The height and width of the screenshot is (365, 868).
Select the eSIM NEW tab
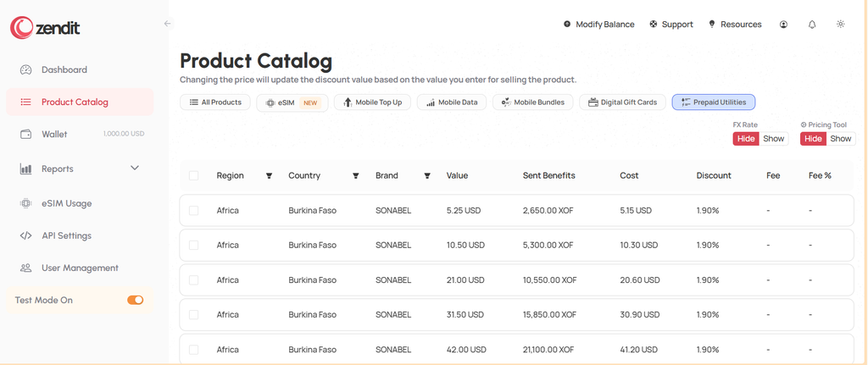292,102
